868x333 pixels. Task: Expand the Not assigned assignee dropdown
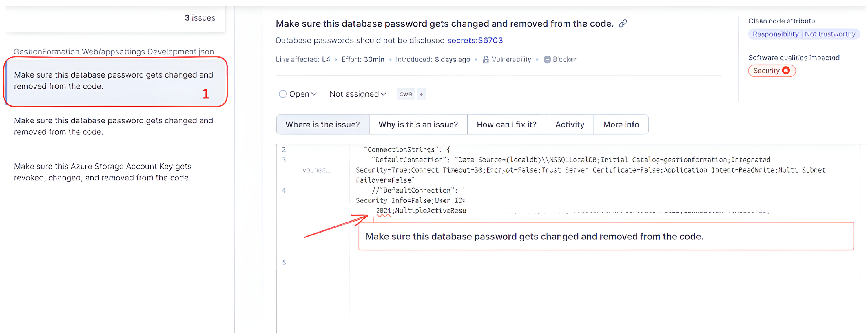coord(357,94)
